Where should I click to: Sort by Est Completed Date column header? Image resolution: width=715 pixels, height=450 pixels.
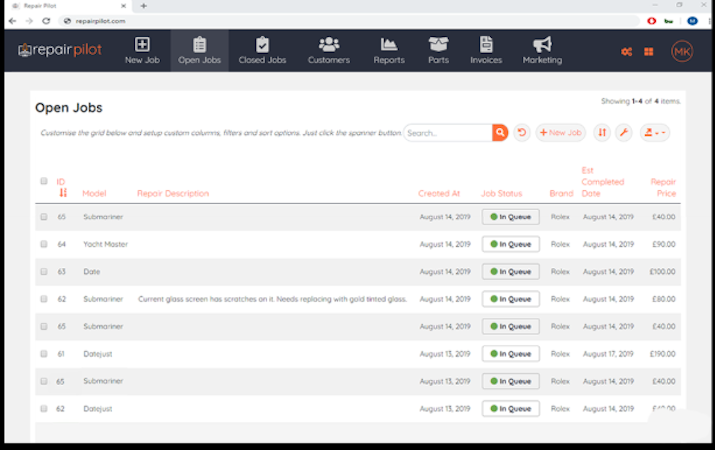602,182
